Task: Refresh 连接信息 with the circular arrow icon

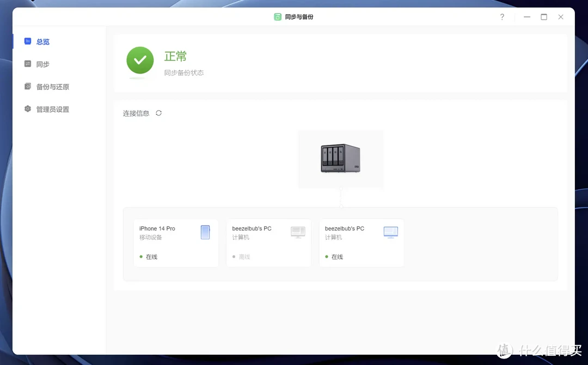Action: (x=158, y=113)
